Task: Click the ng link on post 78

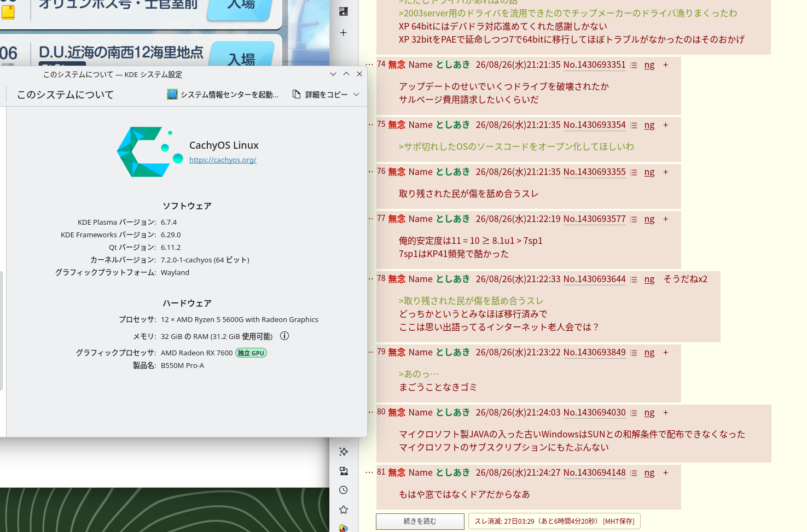Action: [x=649, y=279]
